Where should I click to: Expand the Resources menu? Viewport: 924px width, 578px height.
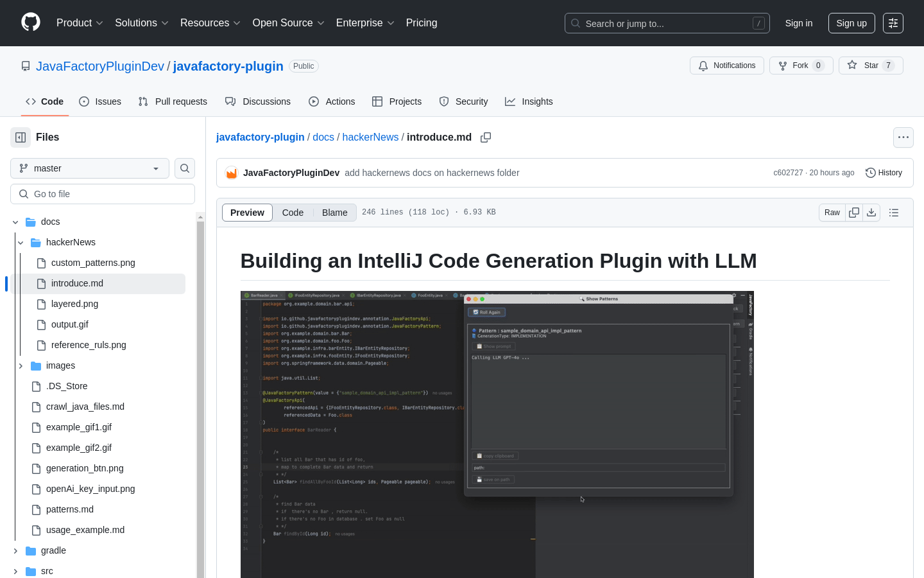[x=210, y=23]
